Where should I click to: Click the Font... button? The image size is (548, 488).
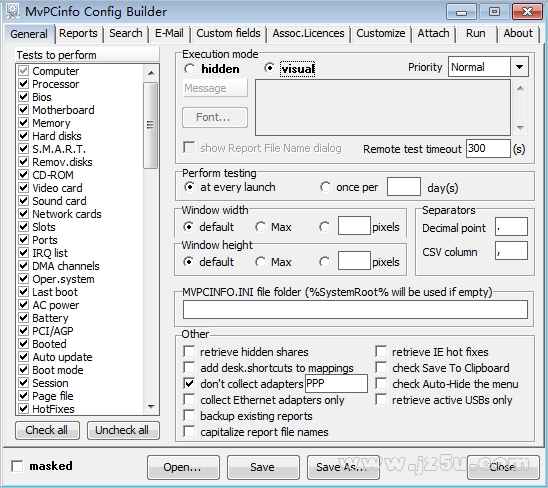[215, 117]
